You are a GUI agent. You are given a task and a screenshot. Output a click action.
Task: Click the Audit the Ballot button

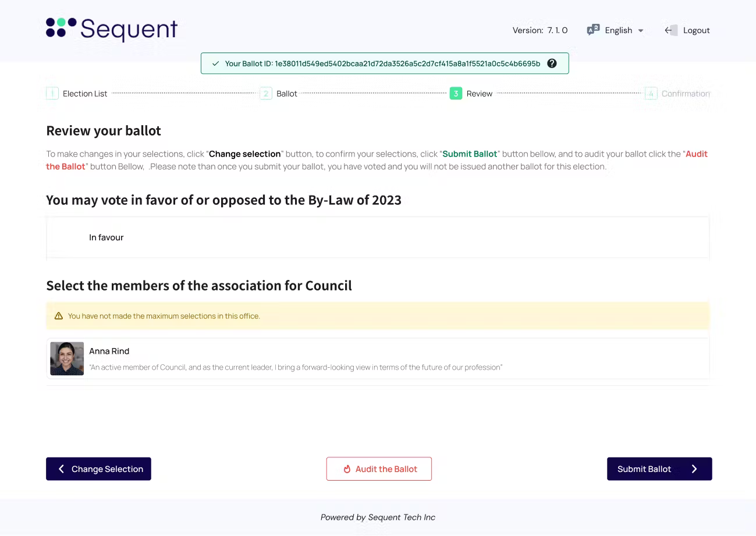point(379,468)
